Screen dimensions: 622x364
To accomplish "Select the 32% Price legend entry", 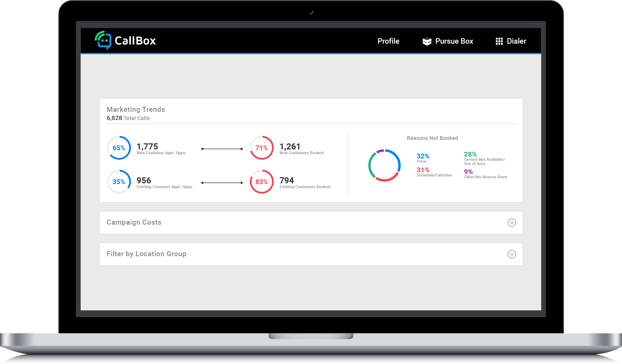I will pyautogui.click(x=423, y=158).
